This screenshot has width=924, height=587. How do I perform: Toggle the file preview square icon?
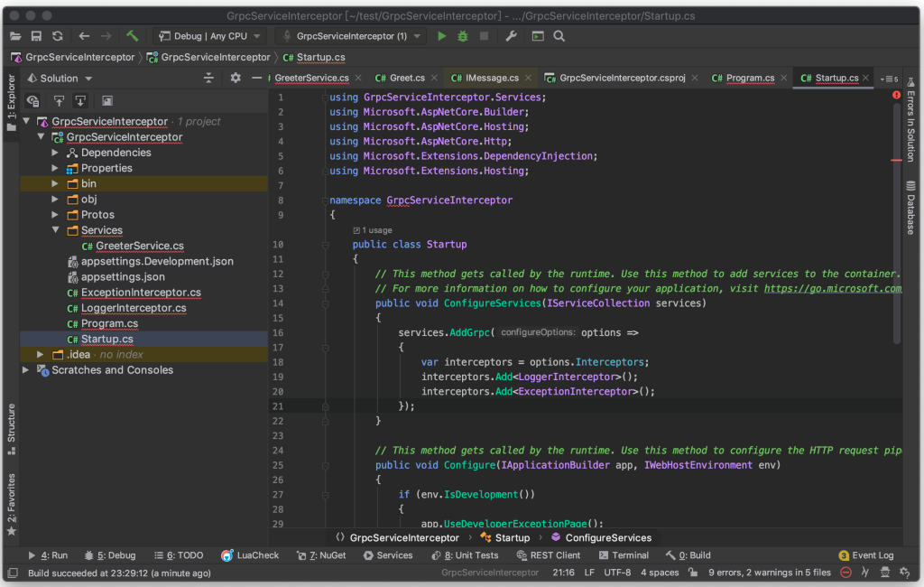point(106,101)
